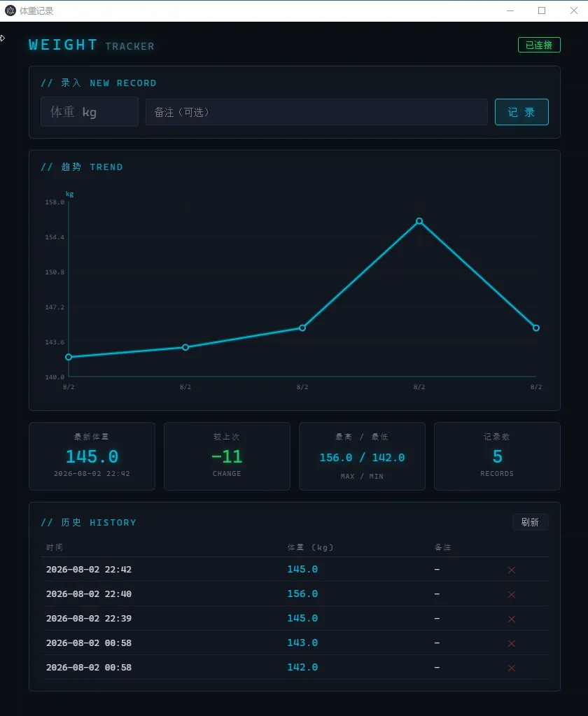Delete the 22:39 record with red X

pyautogui.click(x=511, y=619)
